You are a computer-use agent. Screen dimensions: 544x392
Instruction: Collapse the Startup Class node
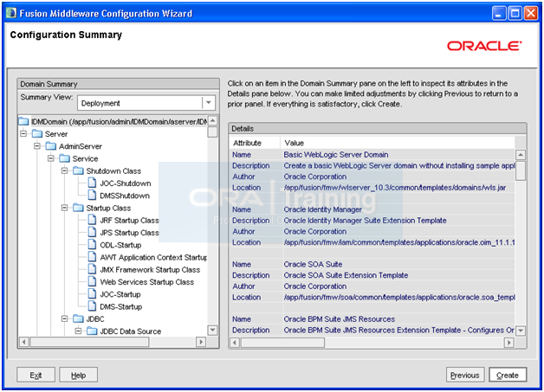[x=64, y=208]
